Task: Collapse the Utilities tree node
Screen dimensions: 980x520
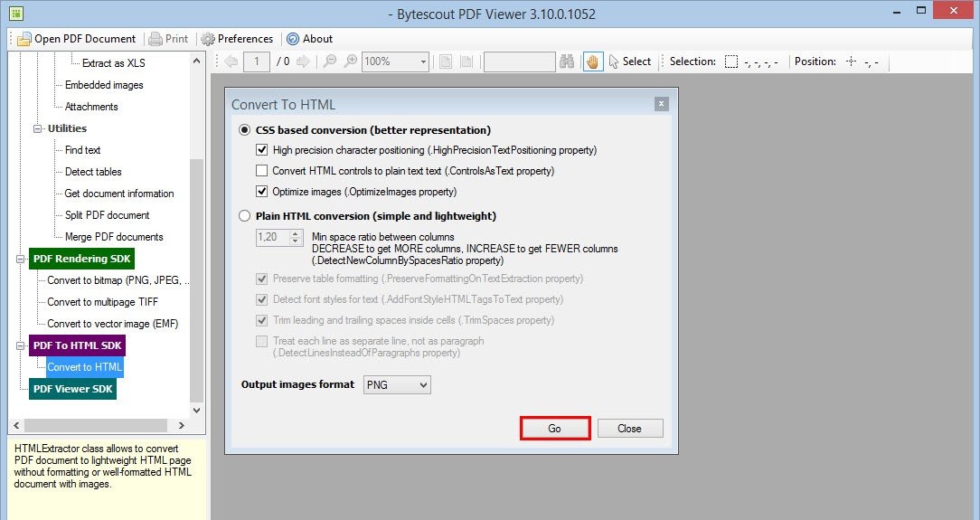Action: click(37, 128)
